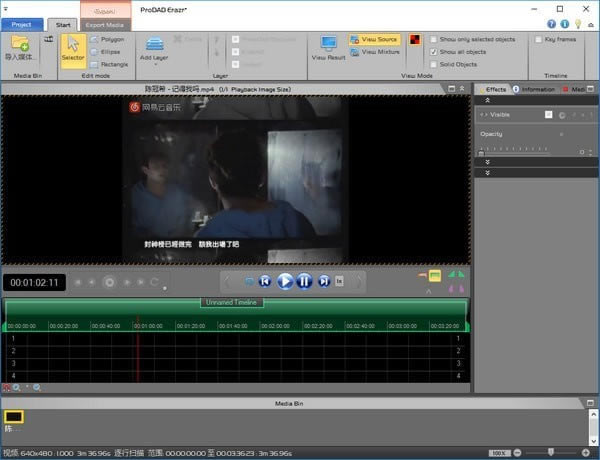The image size is (600, 460).
Task: Tick the Key frames checkbox
Action: pos(538,39)
